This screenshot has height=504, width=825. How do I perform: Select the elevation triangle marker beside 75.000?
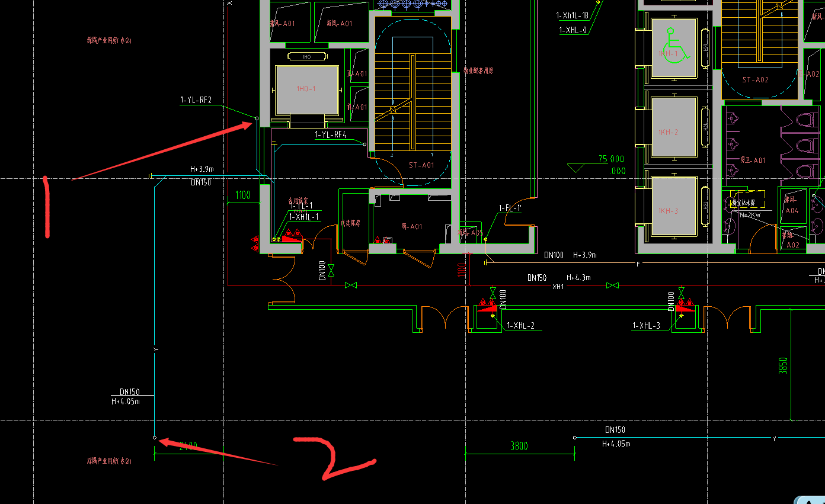(575, 168)
